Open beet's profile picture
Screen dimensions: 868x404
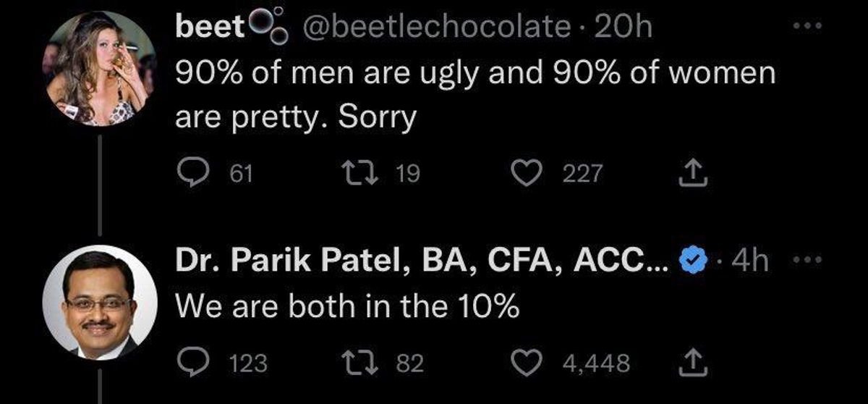click(x=98, y=70)
